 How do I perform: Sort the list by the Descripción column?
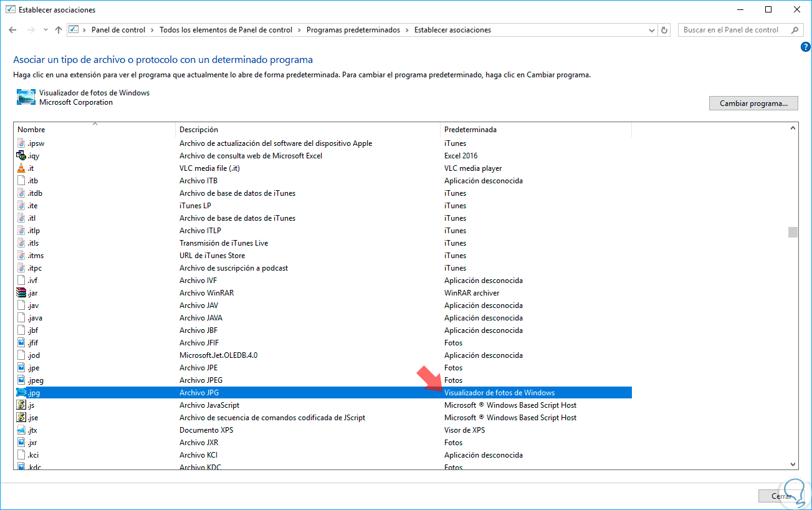click(308, 130)
